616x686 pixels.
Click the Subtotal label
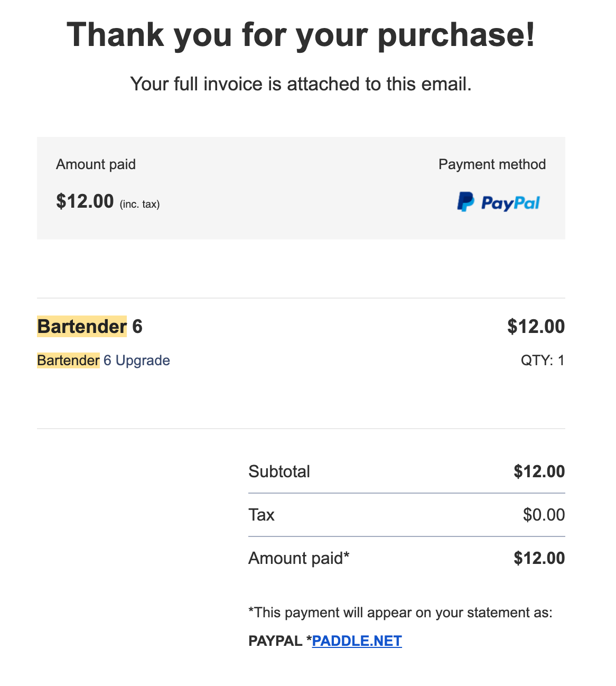coord(279,471)
